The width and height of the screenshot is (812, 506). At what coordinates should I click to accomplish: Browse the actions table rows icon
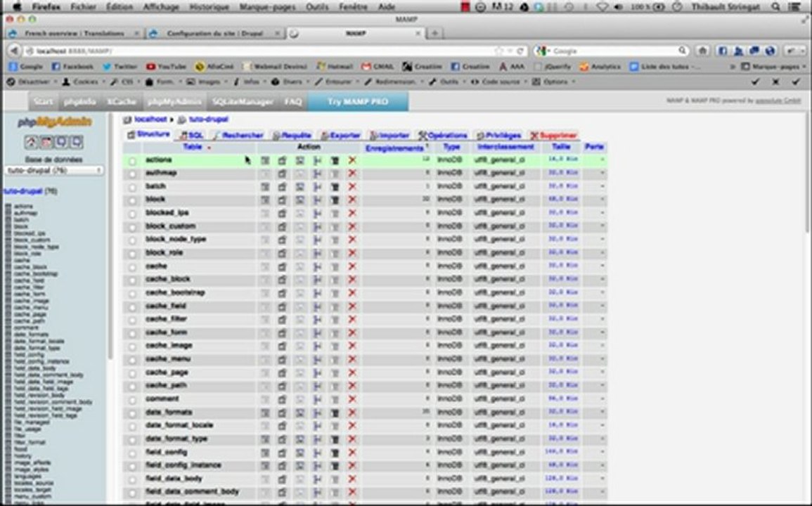point(265,160)
